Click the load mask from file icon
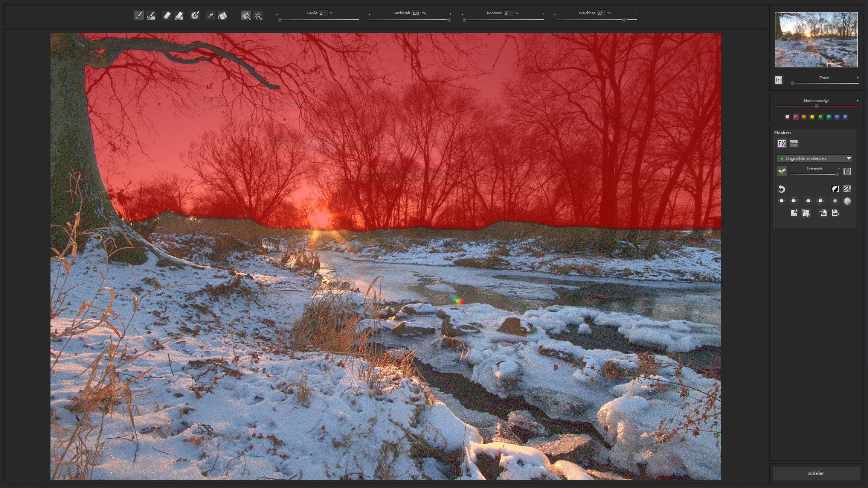The image size is (868, 488). coord(823,213)
